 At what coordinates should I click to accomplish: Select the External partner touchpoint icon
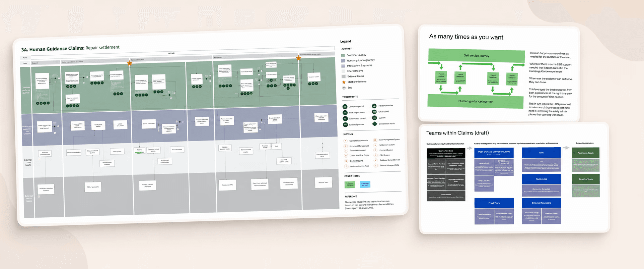345,125
